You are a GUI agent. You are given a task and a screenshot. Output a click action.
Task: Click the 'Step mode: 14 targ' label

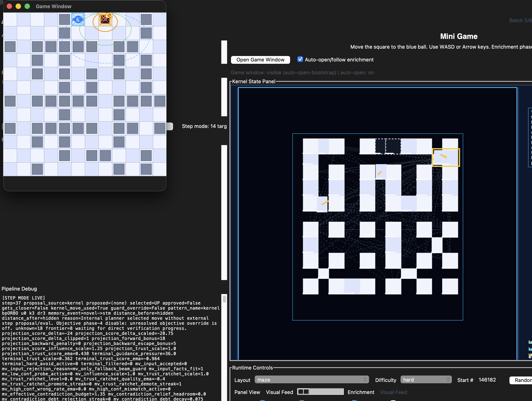tap(204, 126)
